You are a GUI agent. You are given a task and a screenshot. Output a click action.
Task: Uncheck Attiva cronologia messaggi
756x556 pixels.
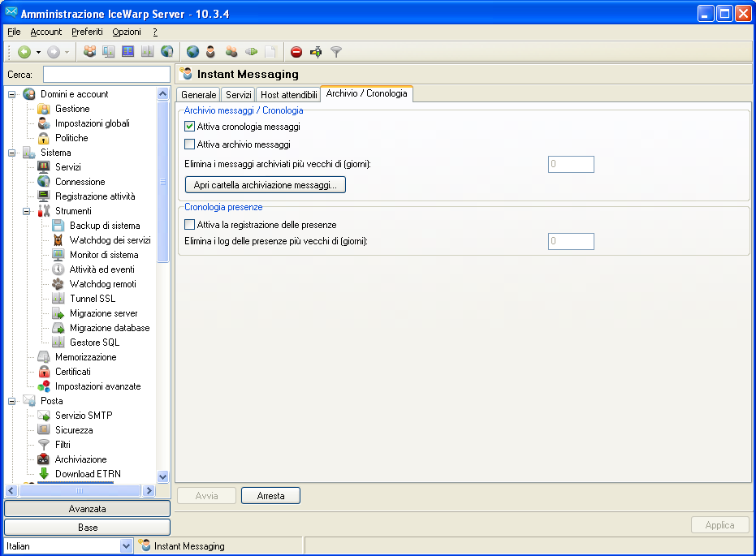tap(190, 127)
